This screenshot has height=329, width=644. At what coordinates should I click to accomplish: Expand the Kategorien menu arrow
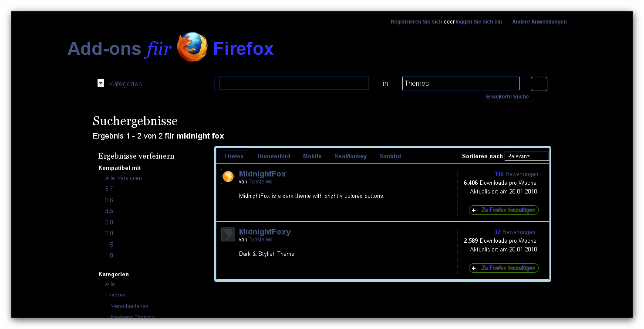click(x=101, y=83)
